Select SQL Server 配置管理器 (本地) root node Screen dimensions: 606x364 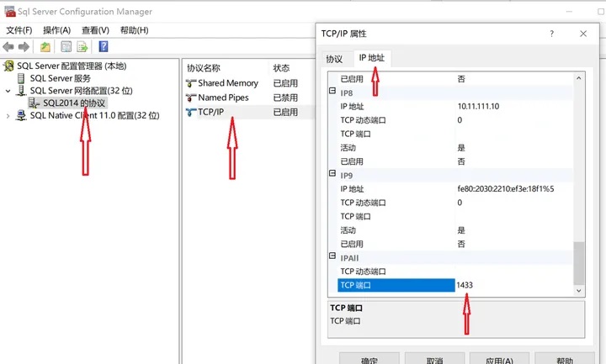tap(72, 66)
